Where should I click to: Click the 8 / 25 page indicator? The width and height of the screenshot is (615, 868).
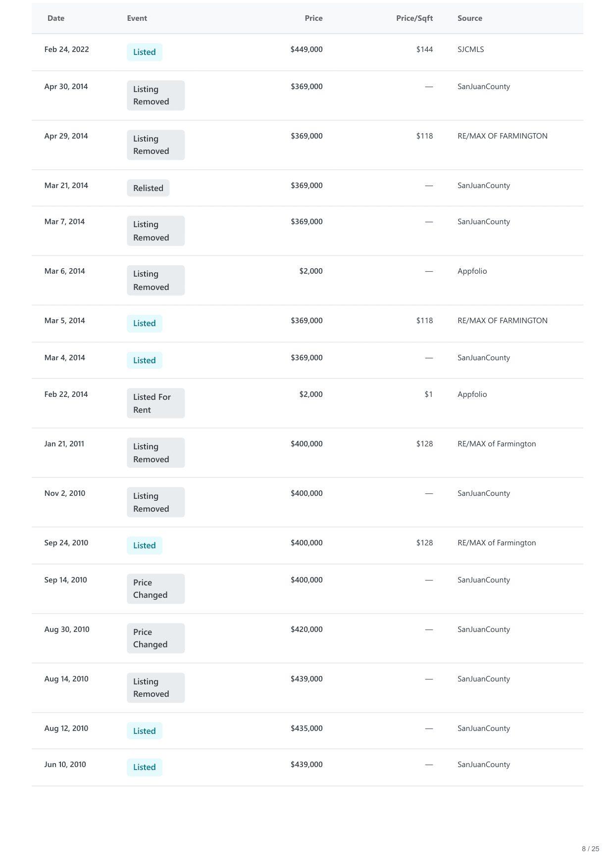click(x=590, y=849)
